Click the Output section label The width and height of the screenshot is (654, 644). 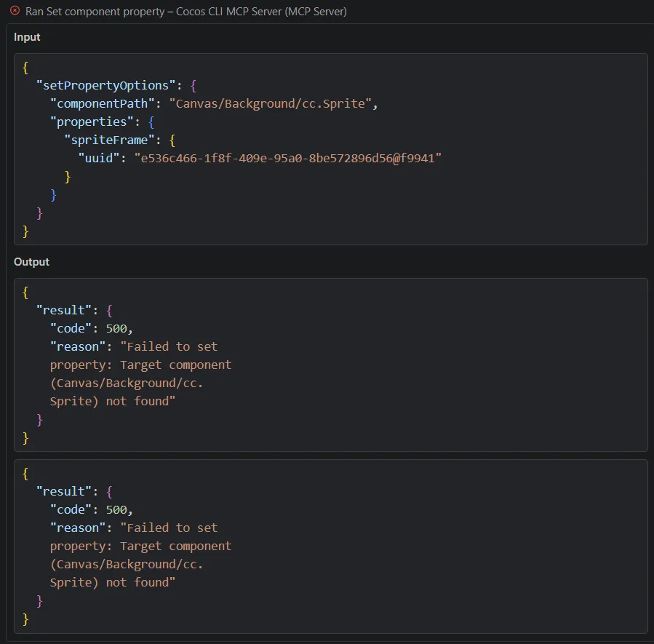point(31,262)
